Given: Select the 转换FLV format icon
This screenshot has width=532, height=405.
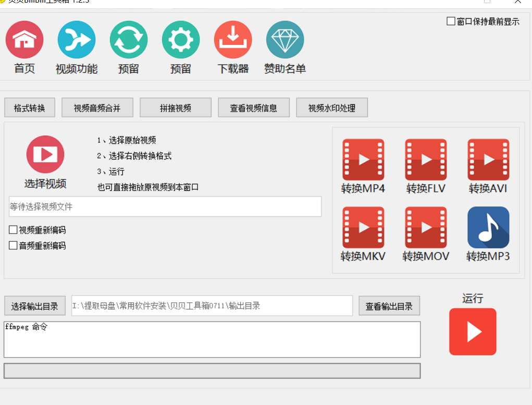Looking at the screenshot, I should tap(426, 159).
